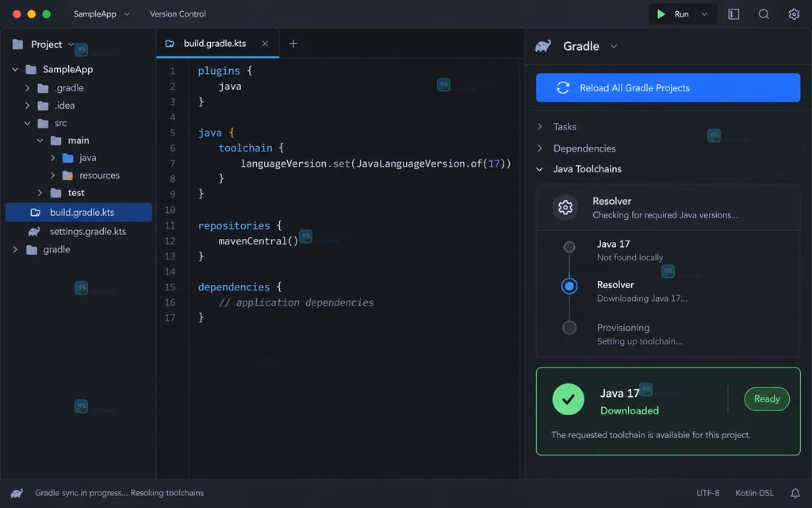The width and height of the screenshot is (812, 508).
Task: Click the Ready badge button
Action: pos(767,398)
